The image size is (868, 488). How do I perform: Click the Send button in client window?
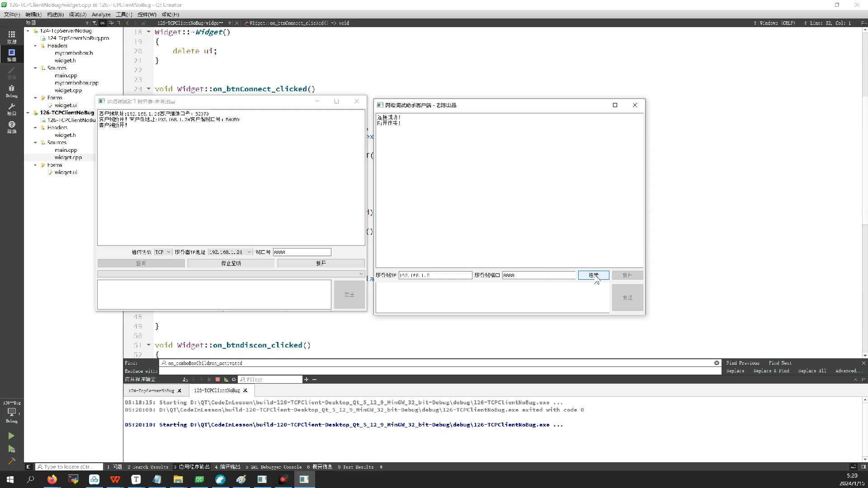point(627,298)
